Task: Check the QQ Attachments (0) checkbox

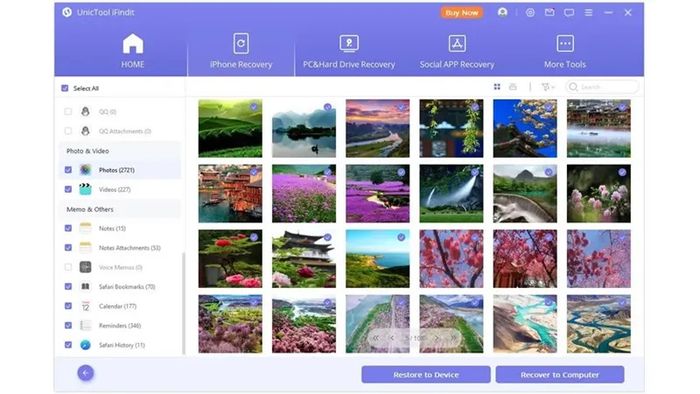Action: (x=68, y=131)
